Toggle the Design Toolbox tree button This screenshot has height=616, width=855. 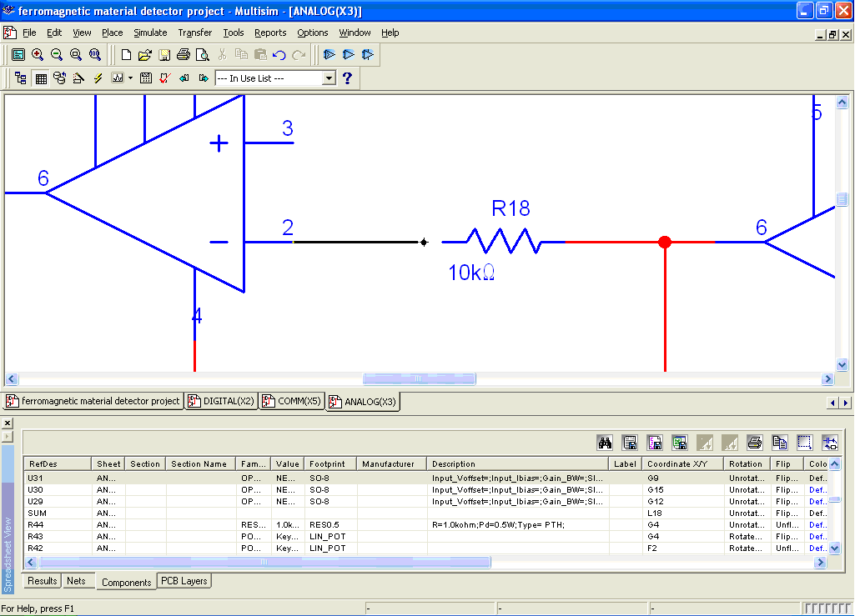(x=21, y=78)
